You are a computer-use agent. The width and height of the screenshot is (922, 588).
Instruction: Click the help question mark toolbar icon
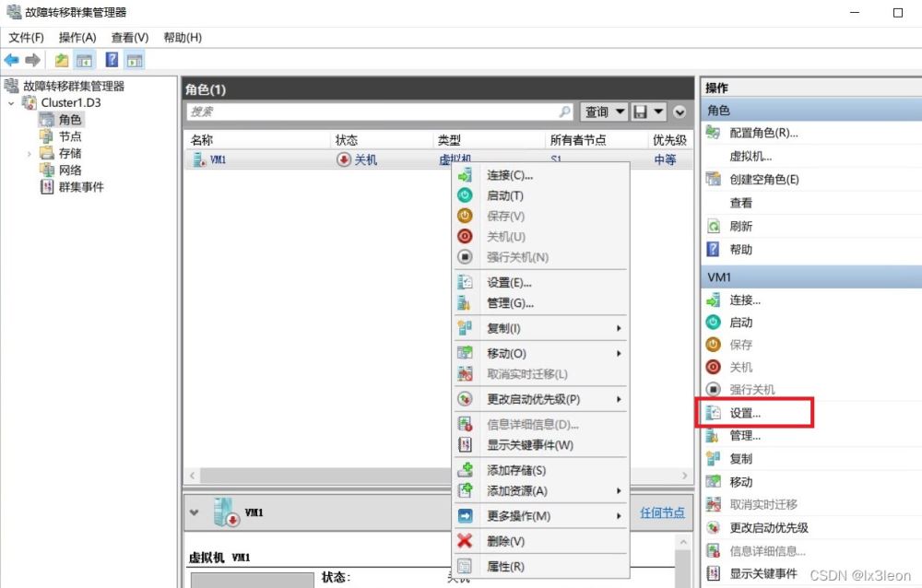pyautogui.click(x=112, y=60)
